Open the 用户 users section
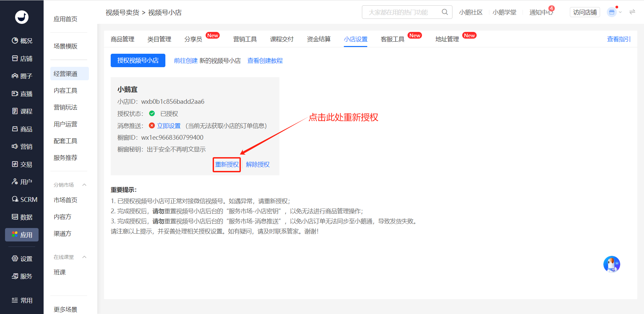This screenshot has height=314, width=644. point(22,182)
